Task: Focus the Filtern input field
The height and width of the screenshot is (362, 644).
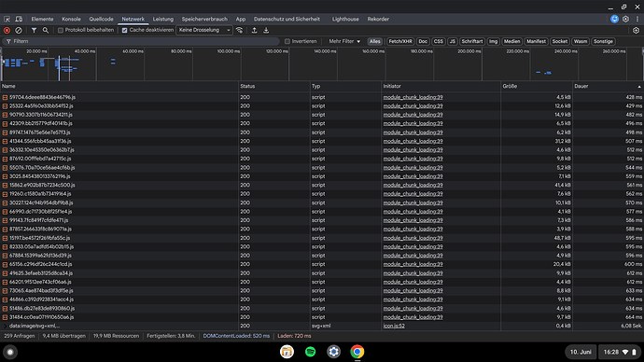Action: click(142, 41)
